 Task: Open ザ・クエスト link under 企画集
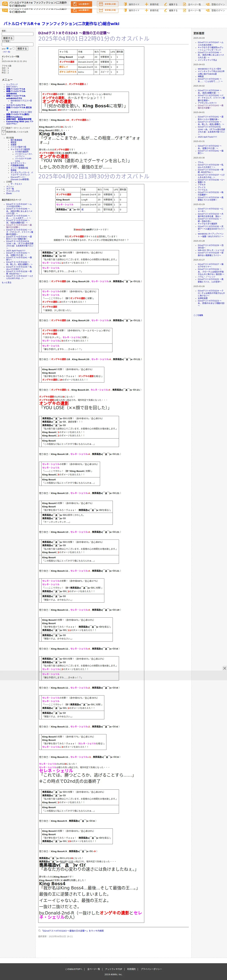16,184
